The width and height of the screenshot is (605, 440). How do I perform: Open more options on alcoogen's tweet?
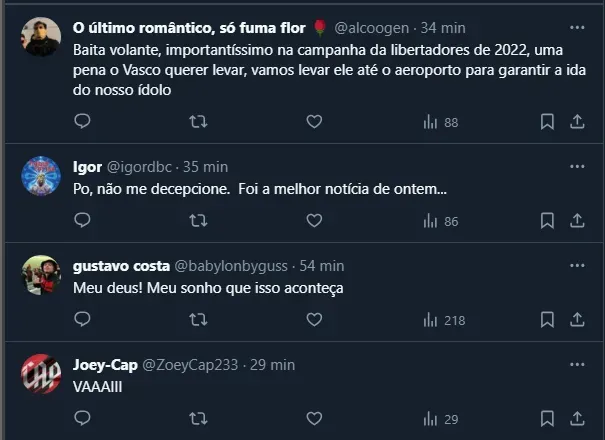pyautogui.click(x=577, y=28)
